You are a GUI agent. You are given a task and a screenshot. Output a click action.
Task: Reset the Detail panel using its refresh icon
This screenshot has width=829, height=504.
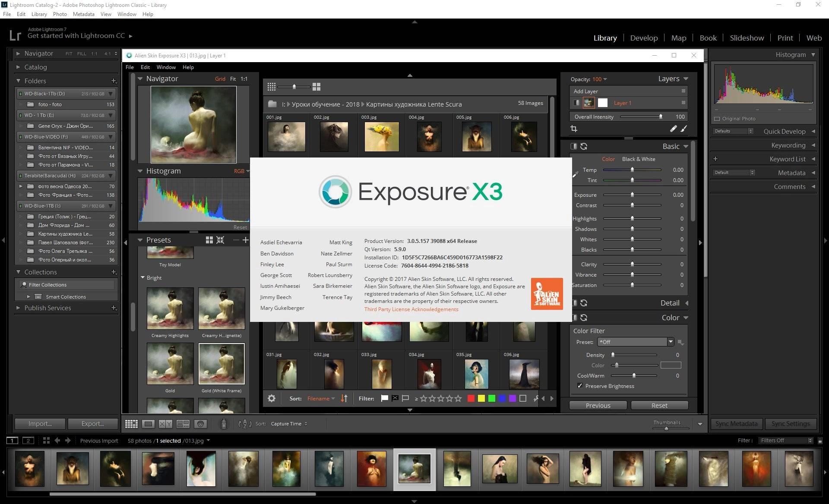click(584, 303)
